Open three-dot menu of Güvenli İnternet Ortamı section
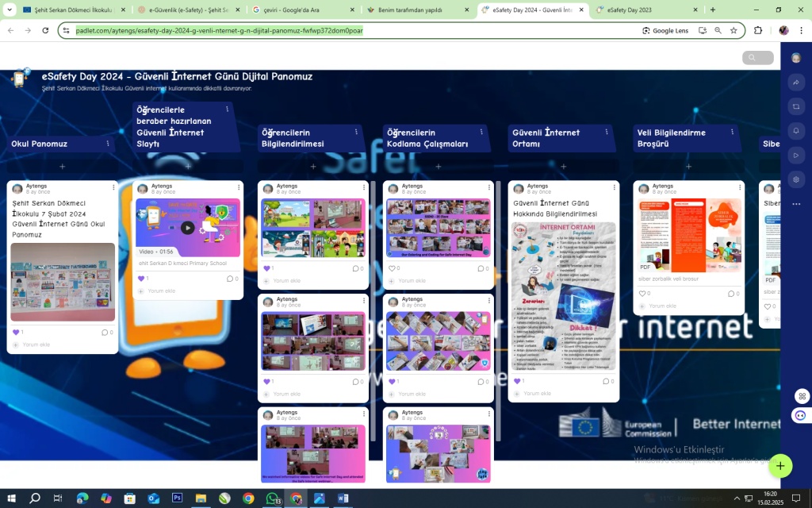The image size is (812, 508). click(x=607, y=133)
